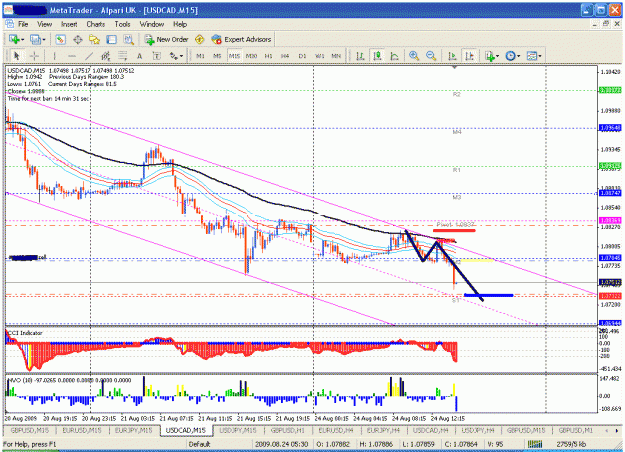Toggle the Terminal window icon
This screenshot has width=625, height=452.
112,39
